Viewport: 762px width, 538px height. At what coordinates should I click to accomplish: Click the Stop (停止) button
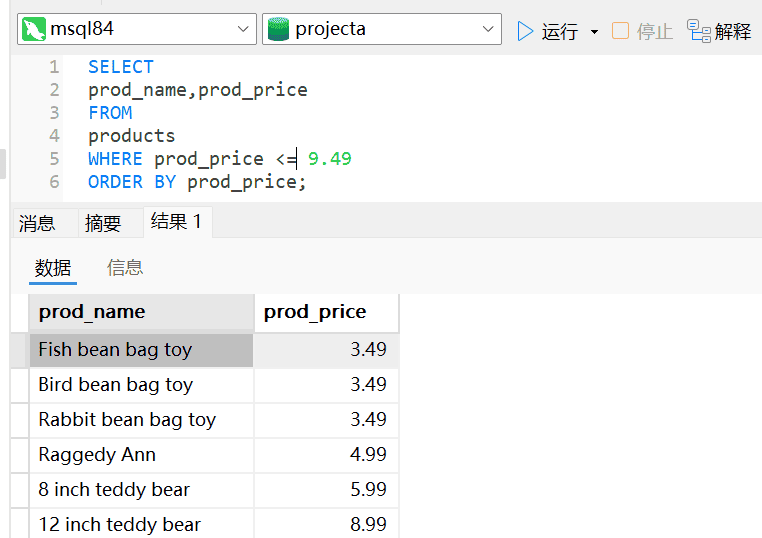642,31
